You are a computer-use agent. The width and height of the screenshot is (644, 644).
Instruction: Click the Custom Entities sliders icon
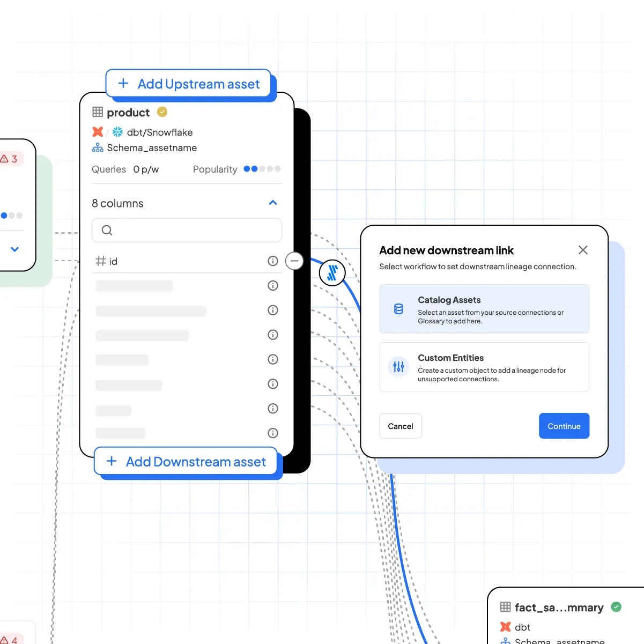point(398,367)
